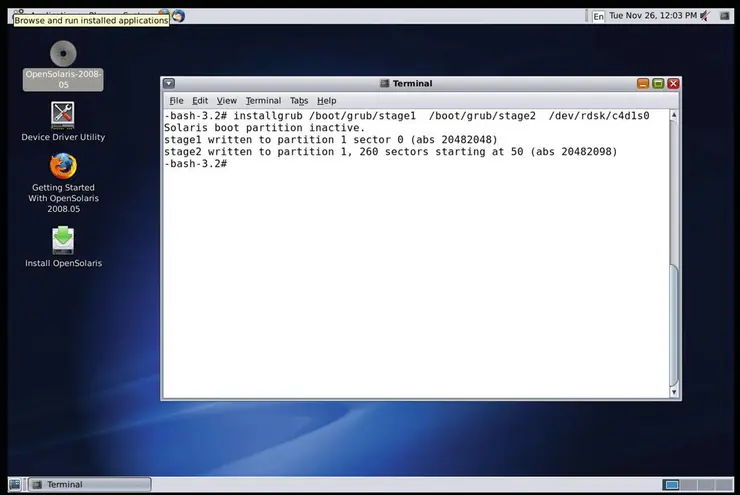Open the File menu in Terminal

[176, 101]
